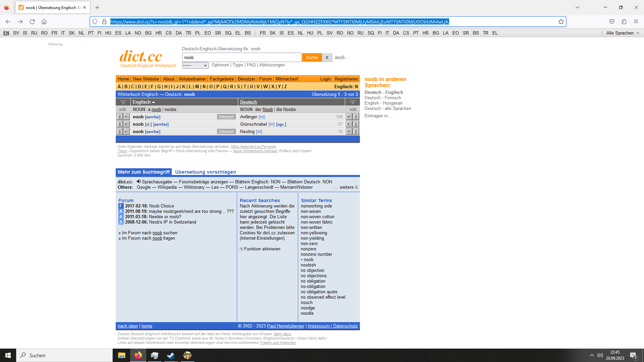
Task: Play German audio for Neuling
Action: (x=349, y=131)
